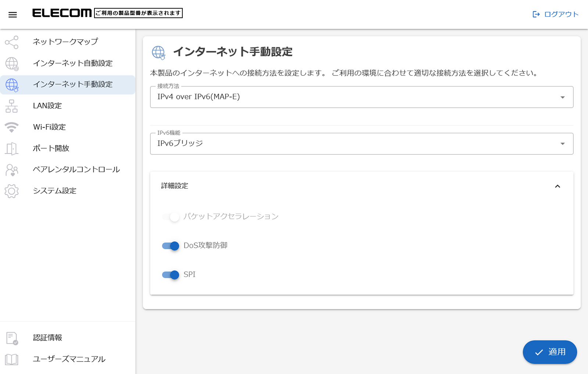The width and height of the screenshot is (588, 374).
Task: Click the user manual book icon
Action: click(x=12, y=359)
